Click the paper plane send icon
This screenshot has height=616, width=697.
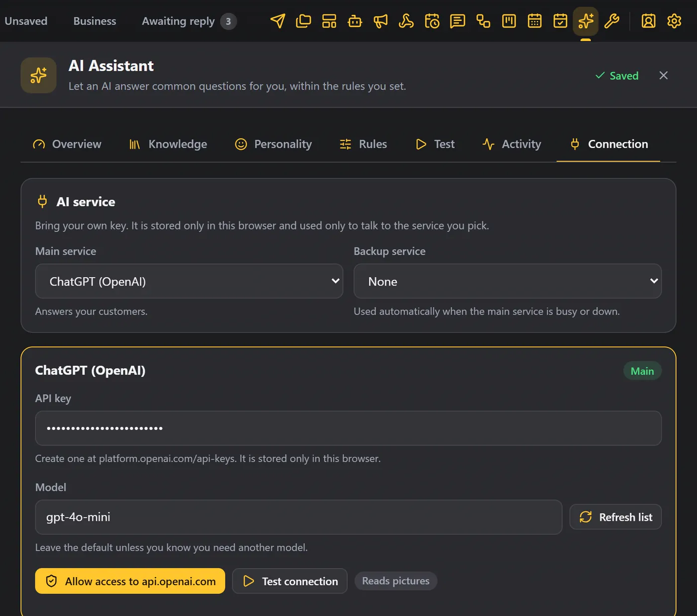coord(278,21)
